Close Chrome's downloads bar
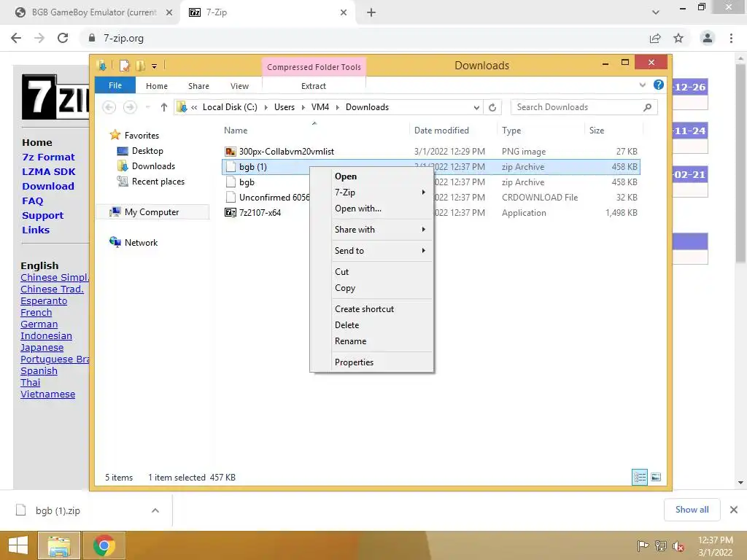This screenshot has width=747, height=560. (734, 510)
